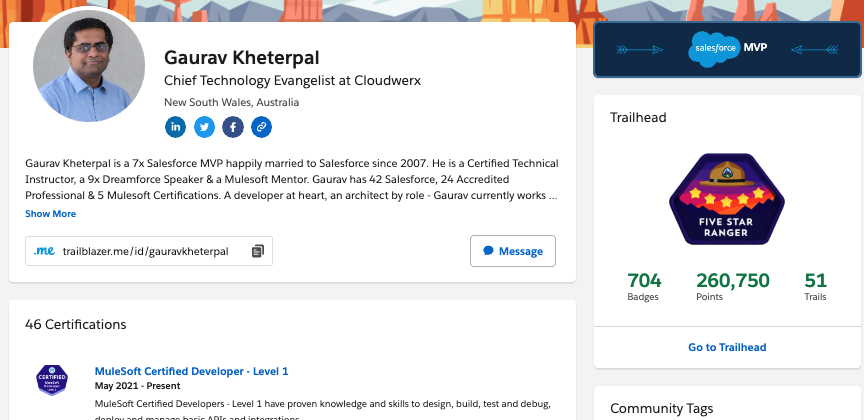864x420 pixels.
Task: Open the LinkedIn profile icon
Action: pyautogui.click(x=175, y=127)
